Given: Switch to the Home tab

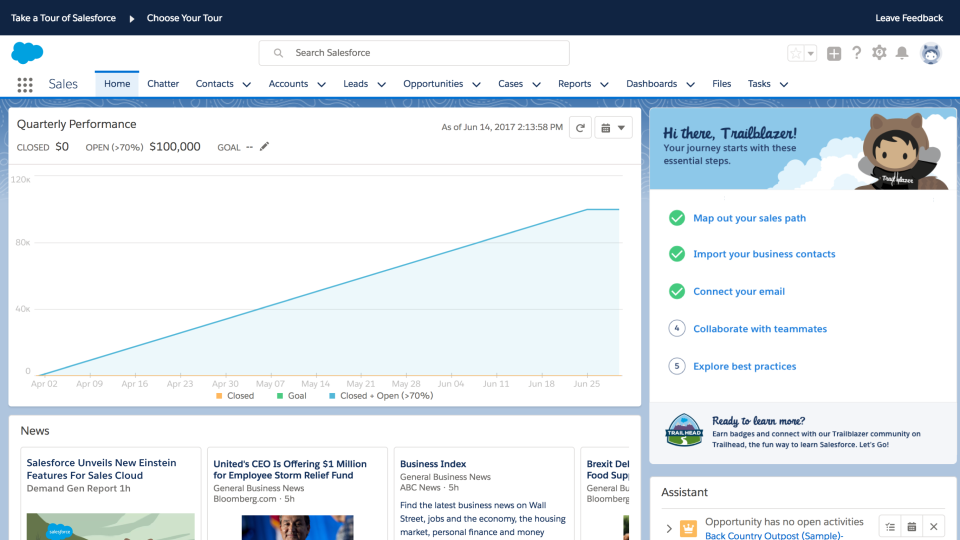Looking at the screenshot, I should (117, 84).
